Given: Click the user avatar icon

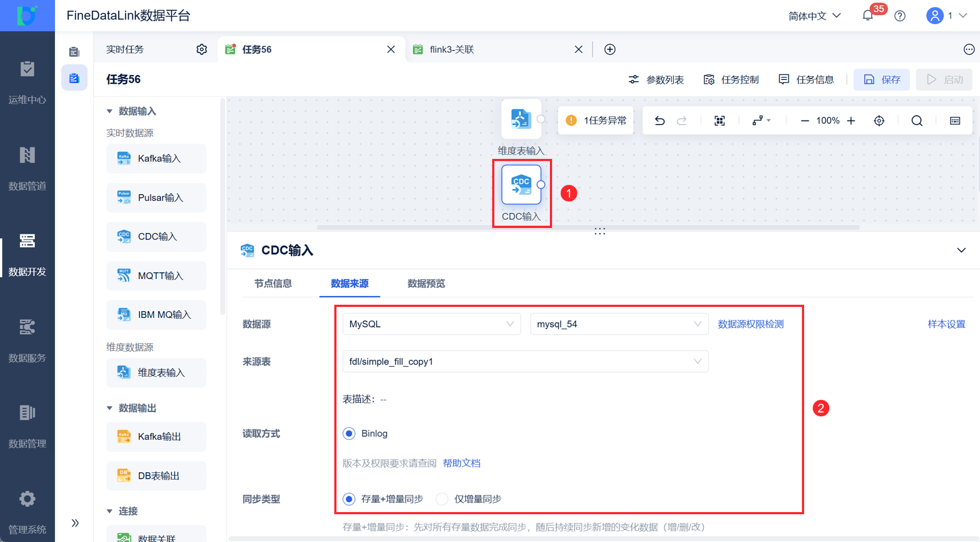Looking at the screenshot, I should tap(935, 16).
